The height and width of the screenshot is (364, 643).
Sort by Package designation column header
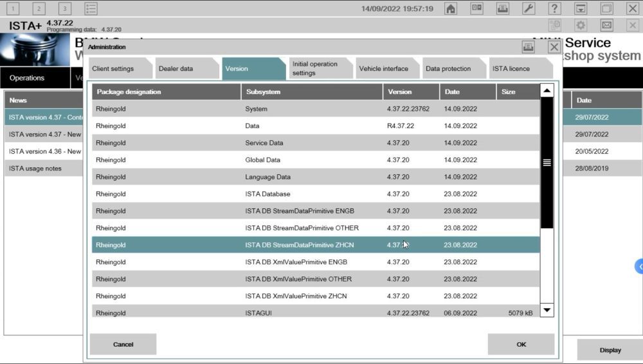pos(166,92)
